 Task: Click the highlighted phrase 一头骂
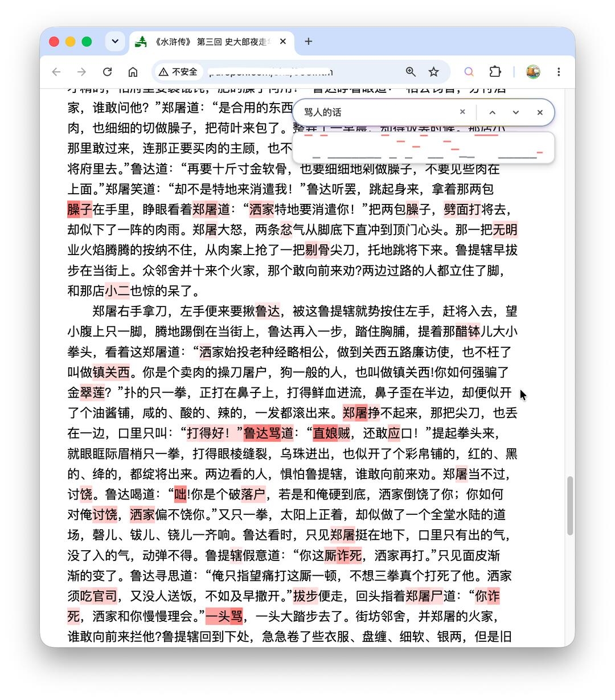pos(224,616)
